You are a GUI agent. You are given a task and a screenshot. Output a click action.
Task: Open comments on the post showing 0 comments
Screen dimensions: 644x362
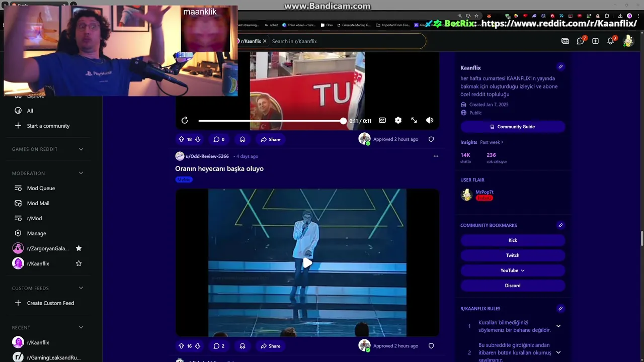point(219,139)
